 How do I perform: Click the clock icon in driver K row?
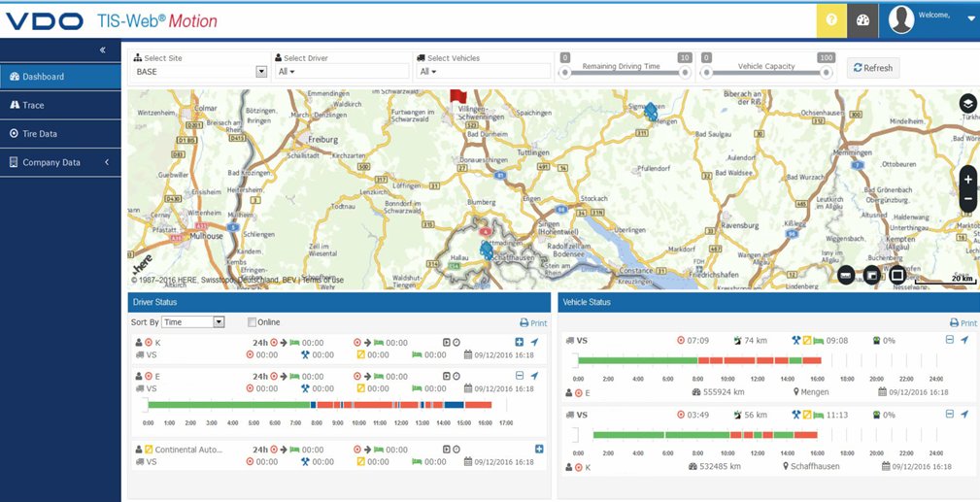coord(456,343)
